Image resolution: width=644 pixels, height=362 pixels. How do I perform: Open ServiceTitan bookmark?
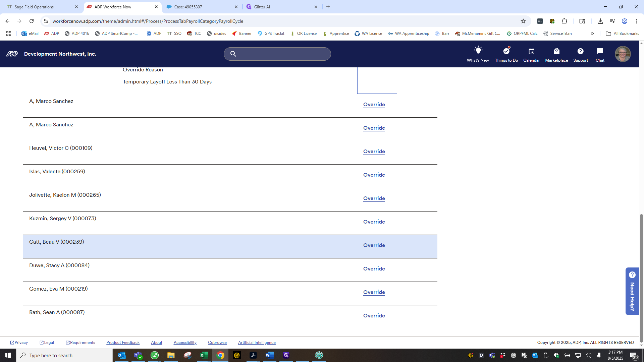[x=557, y=34]
